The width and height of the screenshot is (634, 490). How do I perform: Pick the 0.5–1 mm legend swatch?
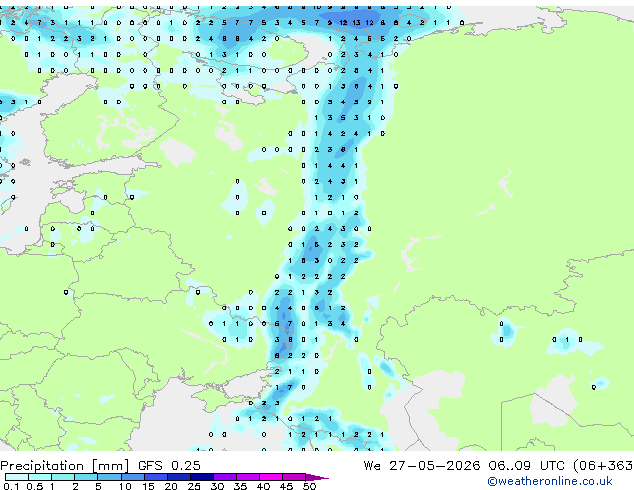pos(40,477)
